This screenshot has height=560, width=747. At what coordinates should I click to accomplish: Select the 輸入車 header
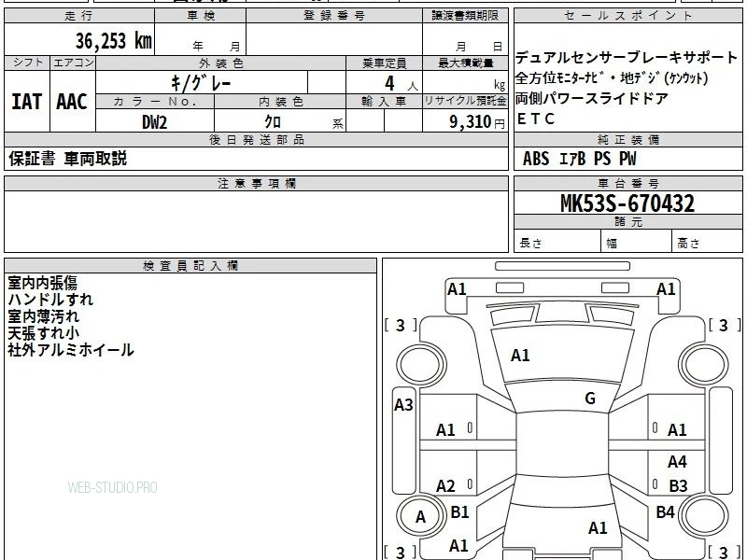384,102
